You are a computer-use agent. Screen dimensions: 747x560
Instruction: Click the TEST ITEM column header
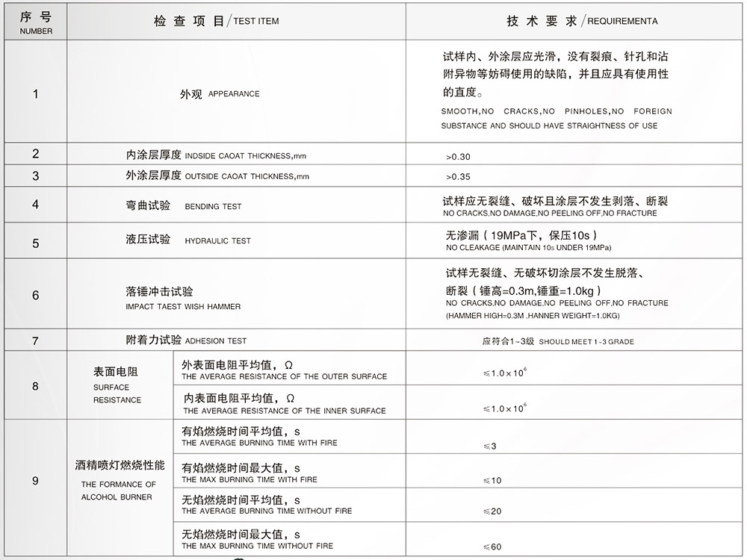[x=236, y=22]
